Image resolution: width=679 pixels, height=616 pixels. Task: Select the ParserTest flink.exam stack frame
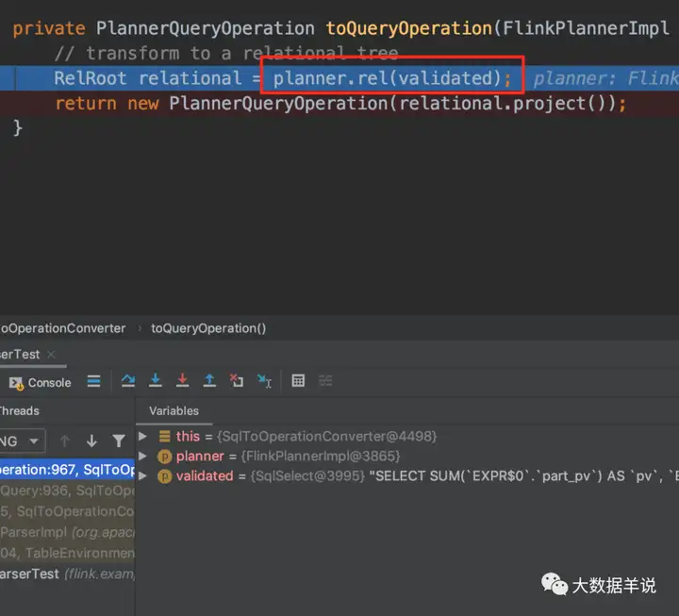tap(67, 574)
